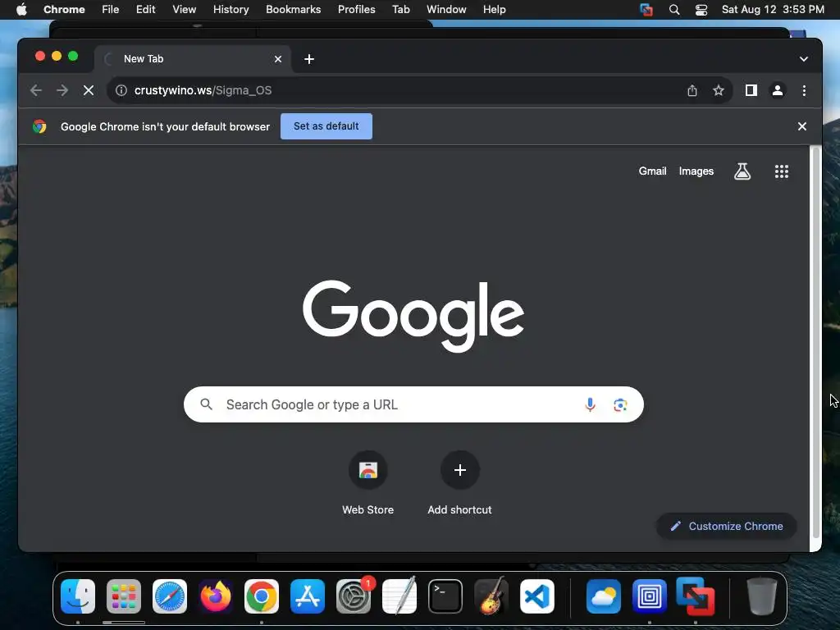Open the Tab menu

point(400,10)
